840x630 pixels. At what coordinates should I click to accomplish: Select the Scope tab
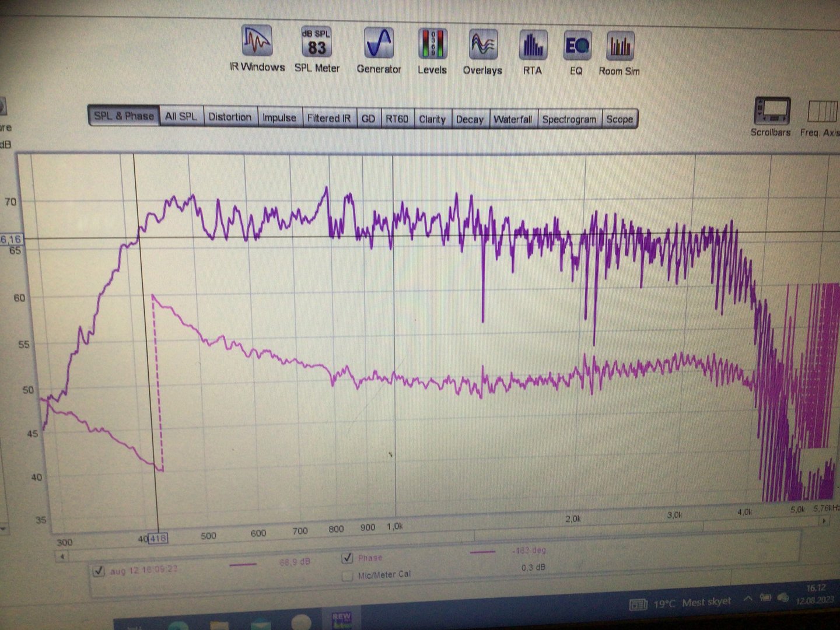(x=619, y=119)
